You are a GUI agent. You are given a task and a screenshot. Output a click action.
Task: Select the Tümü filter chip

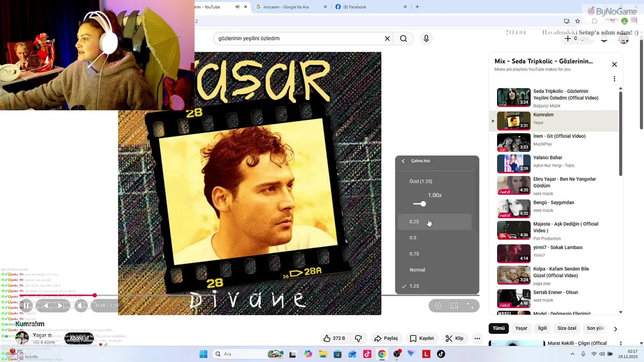point(499,328)
